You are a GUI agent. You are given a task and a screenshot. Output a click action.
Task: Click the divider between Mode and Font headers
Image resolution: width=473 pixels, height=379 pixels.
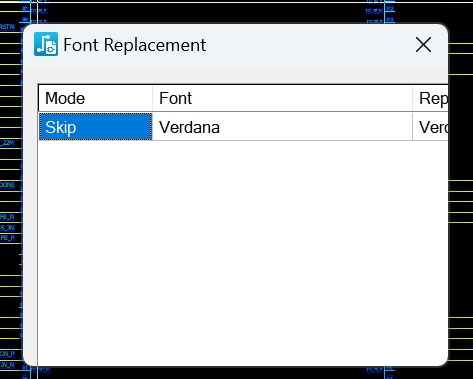(x=152, y=98)
